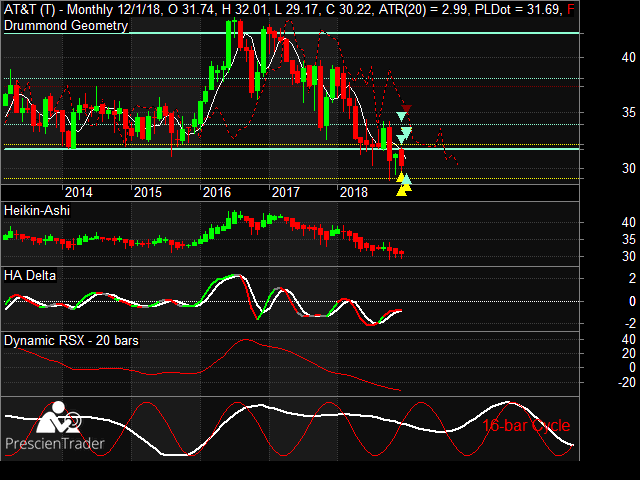640x480 pixels.
Task: Select the 2016 year label on time axis
Action: tap(217, 192)
